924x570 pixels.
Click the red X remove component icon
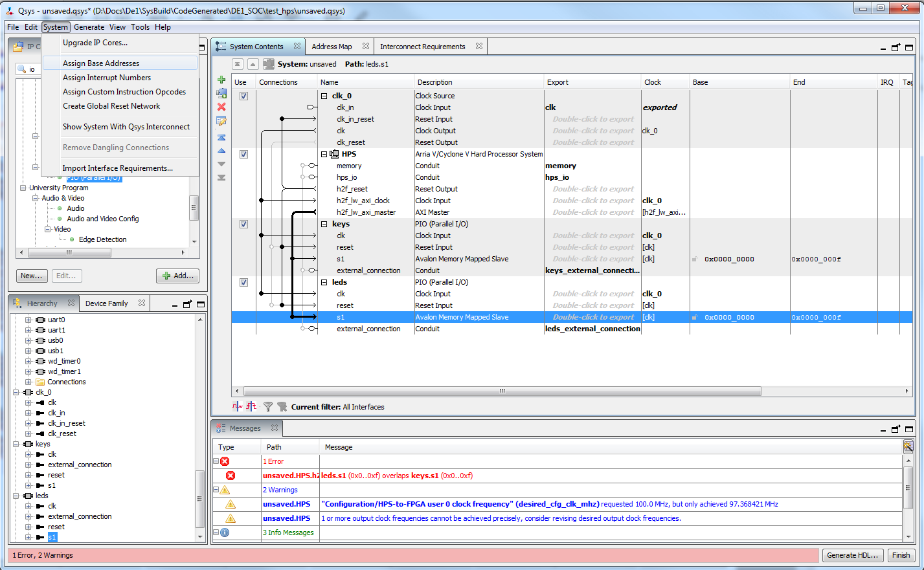[221, 107]
